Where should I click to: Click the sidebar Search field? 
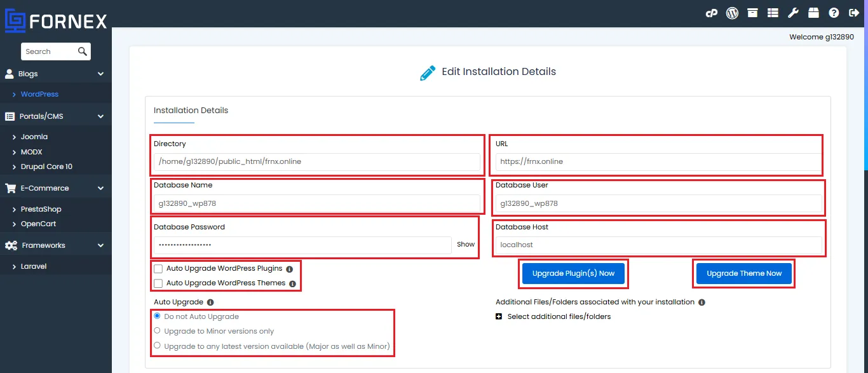48,51
